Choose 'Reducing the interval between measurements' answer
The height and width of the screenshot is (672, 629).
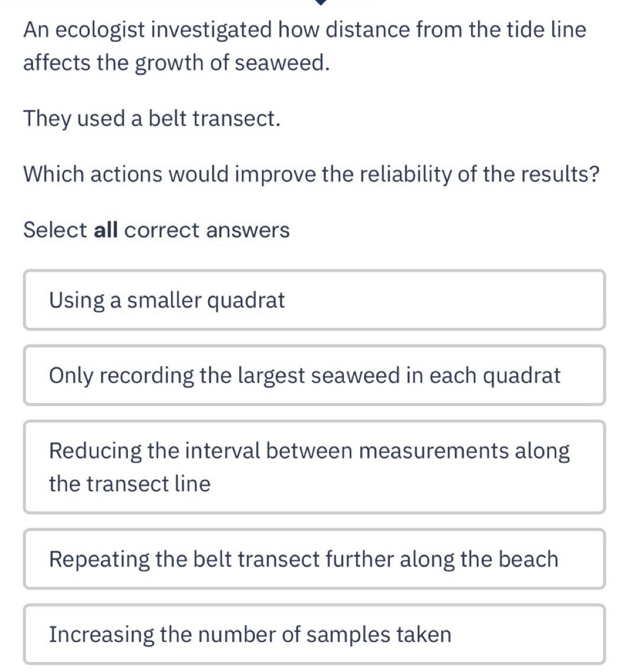point(314,467)
